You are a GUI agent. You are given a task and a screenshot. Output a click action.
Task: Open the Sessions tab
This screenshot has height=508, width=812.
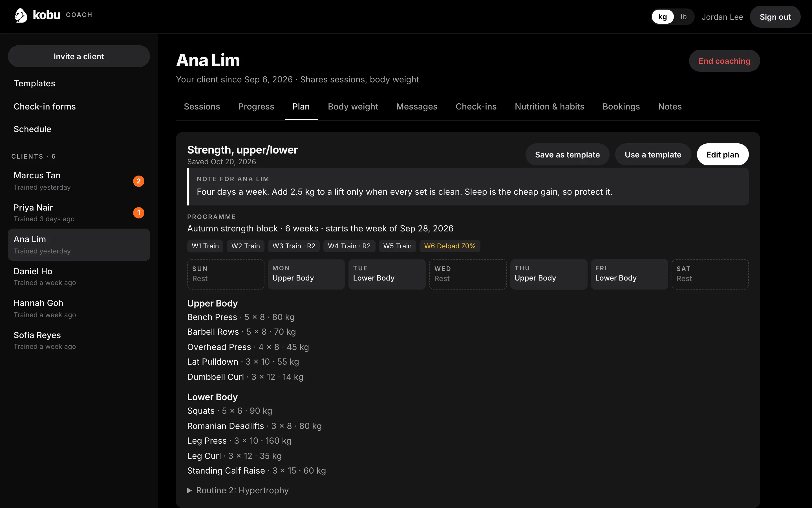click(x=202, y=106)
